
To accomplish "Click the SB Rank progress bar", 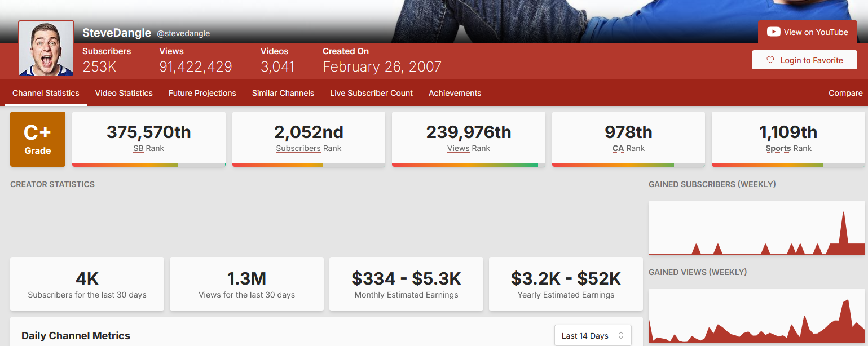I will (149, 165).
